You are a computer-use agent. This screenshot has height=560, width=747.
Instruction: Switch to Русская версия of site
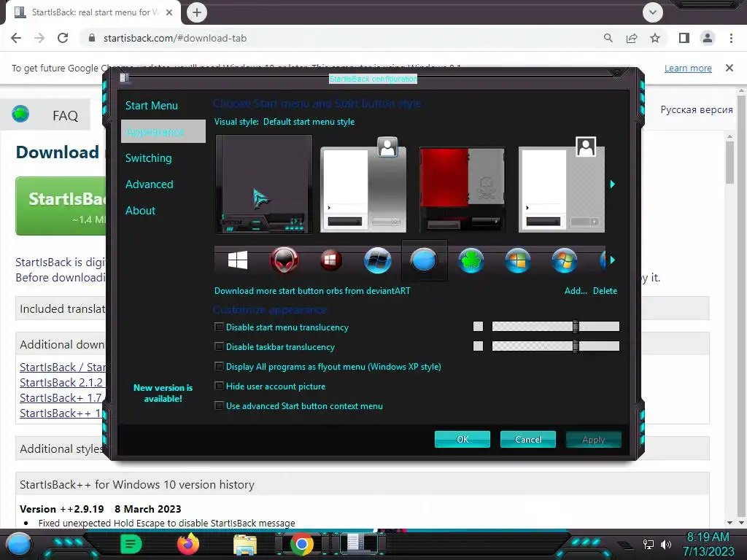(697, 109)
